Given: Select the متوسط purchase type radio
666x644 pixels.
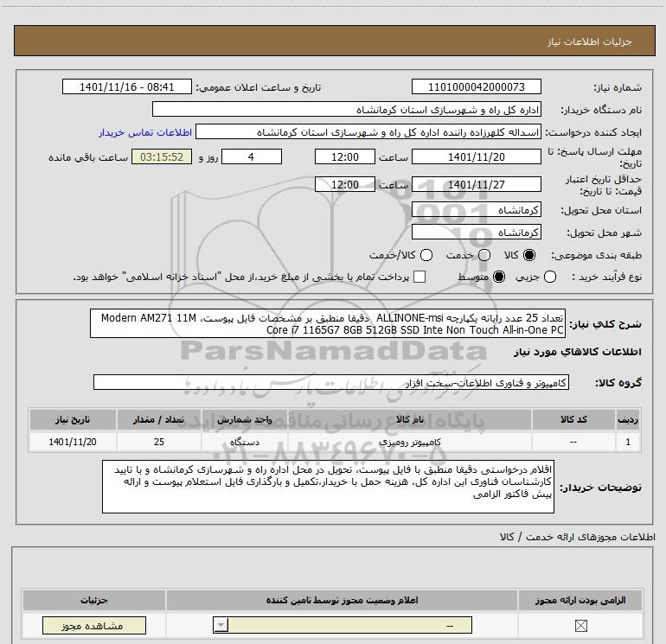Looking at the screenshot, I should coord(499,277).
